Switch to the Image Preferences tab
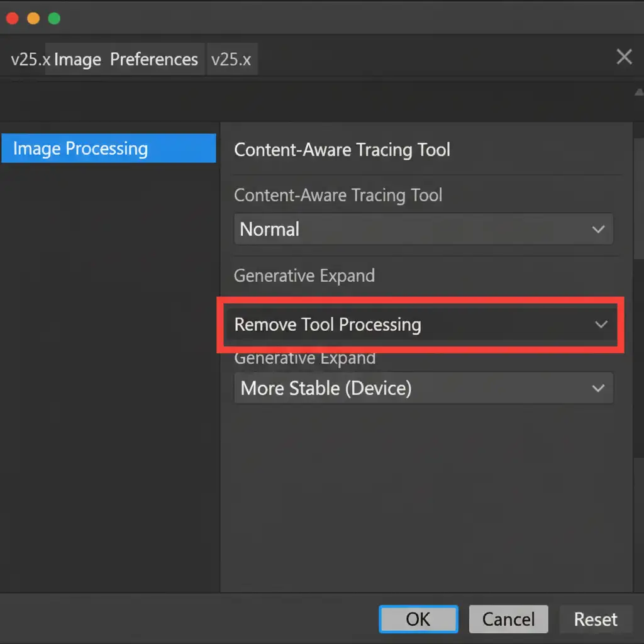Screen dimensions: 644x644 click(126, 60)
